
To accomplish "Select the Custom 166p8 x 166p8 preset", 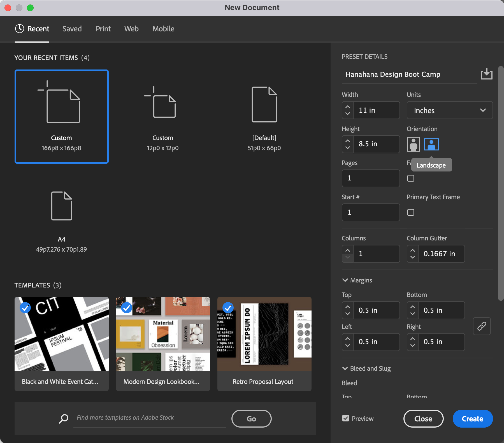I will tap(62, 117).
